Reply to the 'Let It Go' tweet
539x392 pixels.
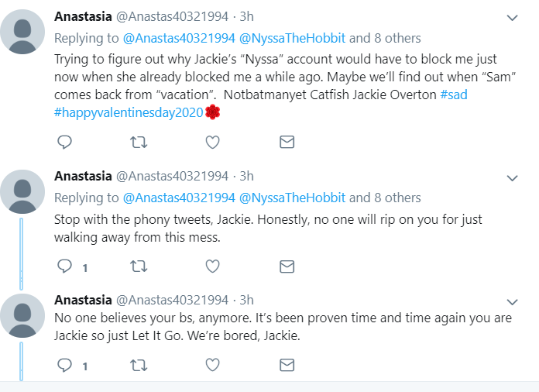[x=64, y=365]
